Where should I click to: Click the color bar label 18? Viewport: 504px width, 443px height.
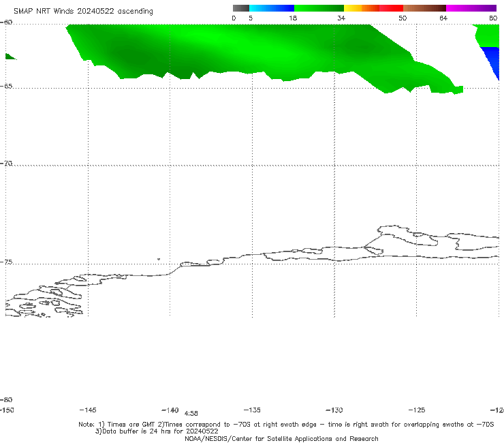click(x=293, y=18)
